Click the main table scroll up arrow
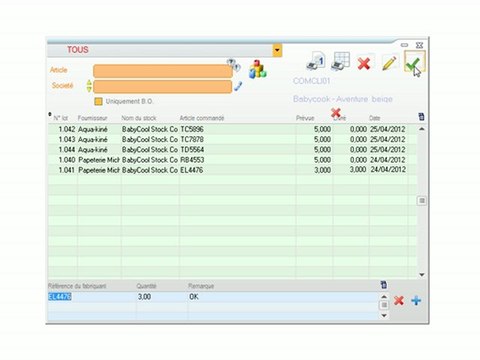 pos(422,129)
